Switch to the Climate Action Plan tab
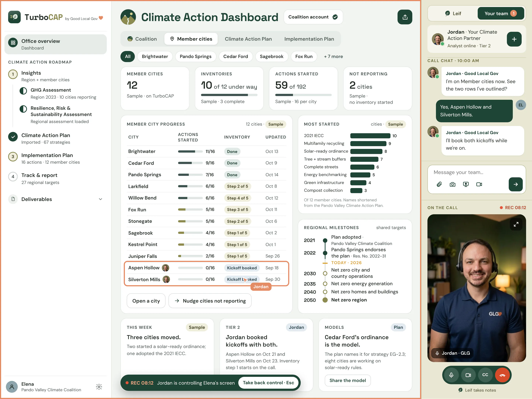532x399 pixels. click(x=248, y=39)
